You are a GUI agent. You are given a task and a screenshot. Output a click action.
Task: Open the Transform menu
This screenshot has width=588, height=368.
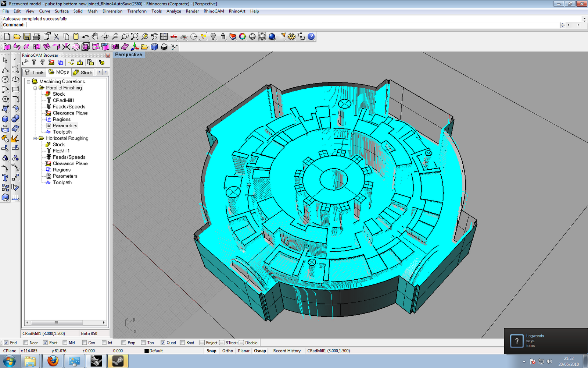(x=137, y=11)
